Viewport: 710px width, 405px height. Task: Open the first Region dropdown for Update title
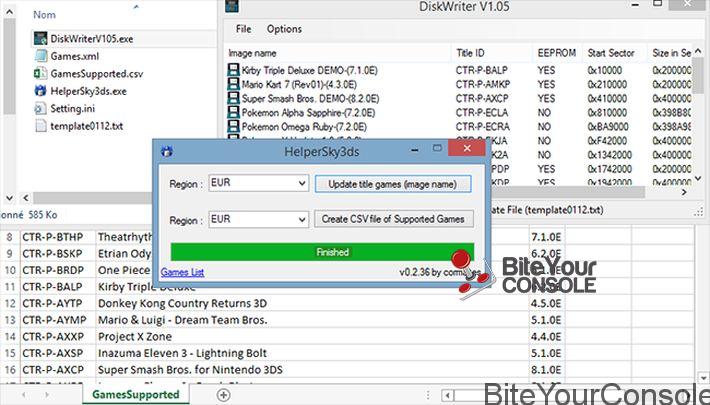(x=259, y=183)
